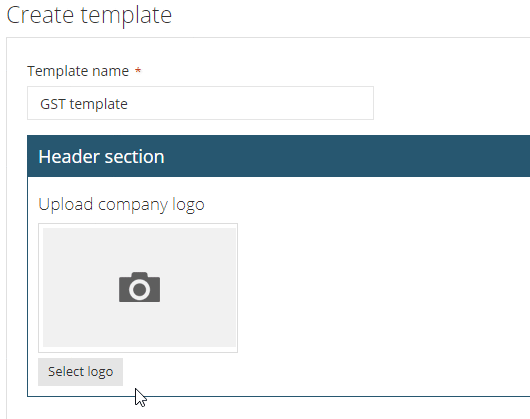
Task: Click the Upload company logo label
Action: tap(121, 205)
